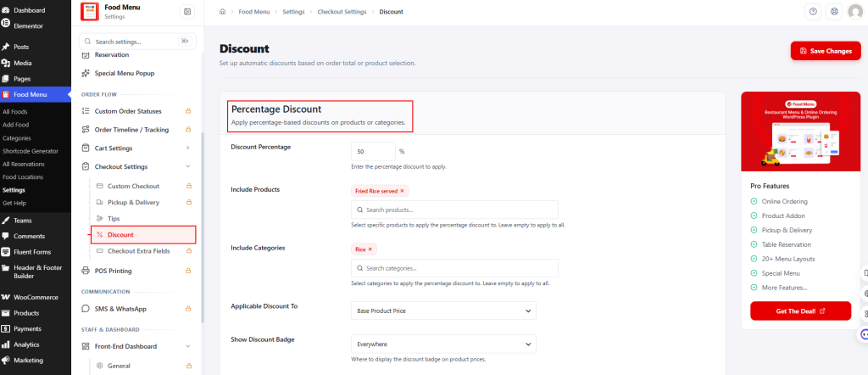Click the Food Menu plugin logo
Image resolution: width=868 pixels, height=375 pixels.
point(89,12)
